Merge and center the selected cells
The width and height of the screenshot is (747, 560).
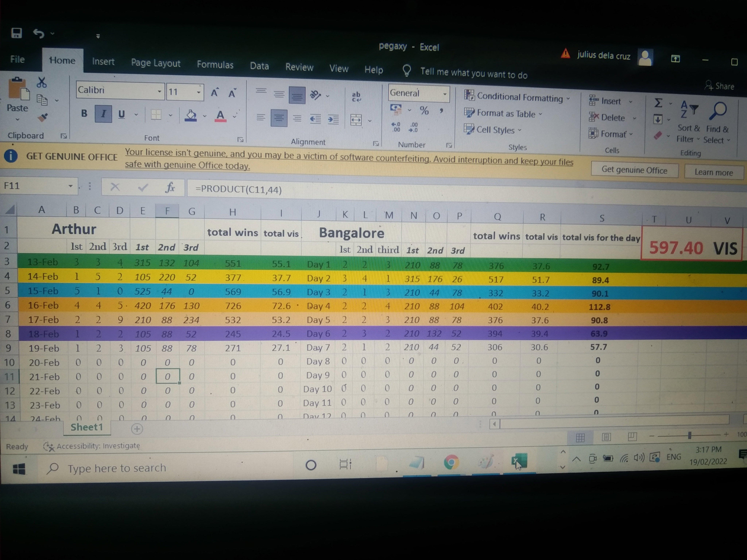(x=356, y=120)
